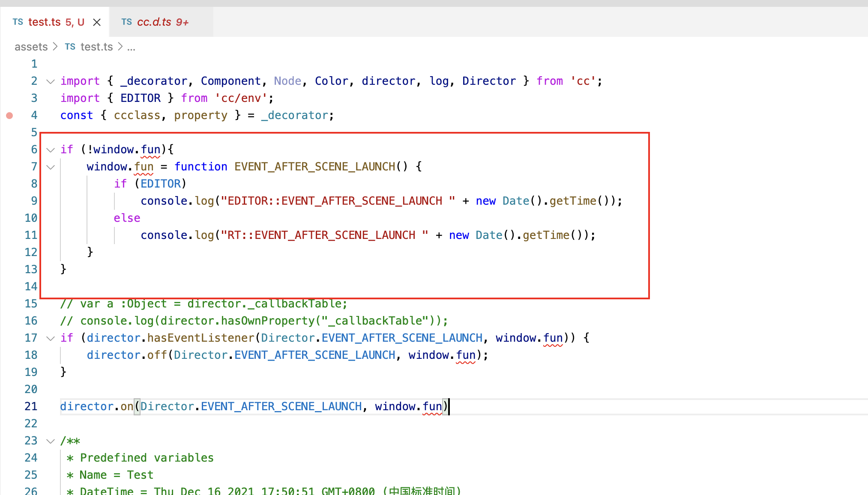
Task: Place cursor on the Director import in line 2
Action: click(x=489, y=81)
